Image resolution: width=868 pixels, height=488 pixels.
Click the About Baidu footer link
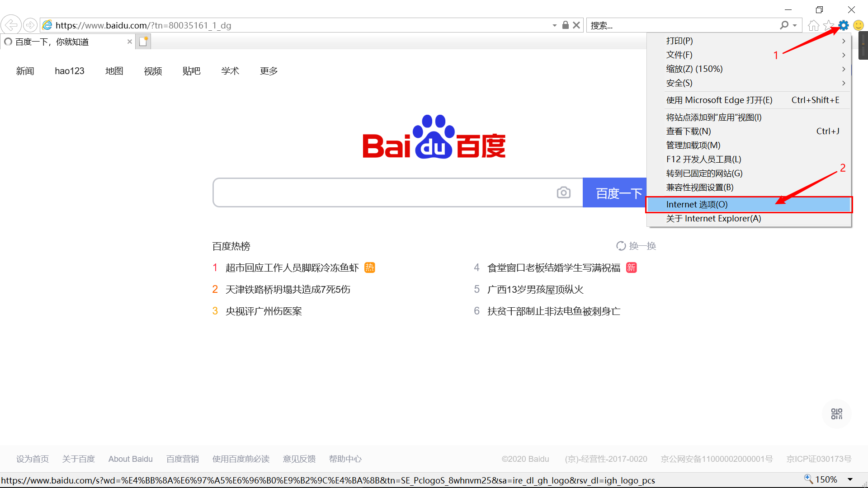point(131,459)
